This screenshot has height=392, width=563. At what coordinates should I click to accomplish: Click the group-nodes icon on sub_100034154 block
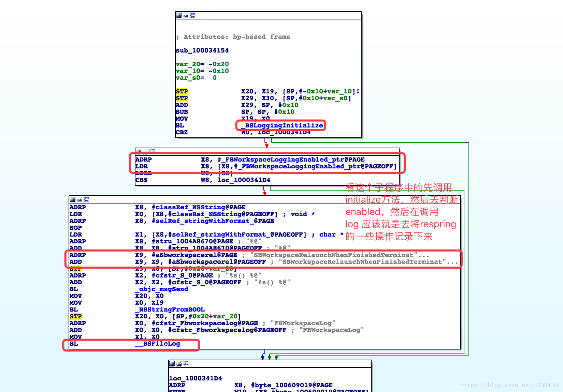pyautogui.click(x=192, y=15)
